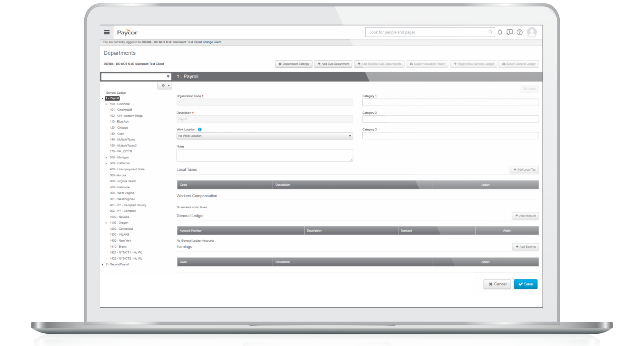Click the search magnifier icon

490,32
